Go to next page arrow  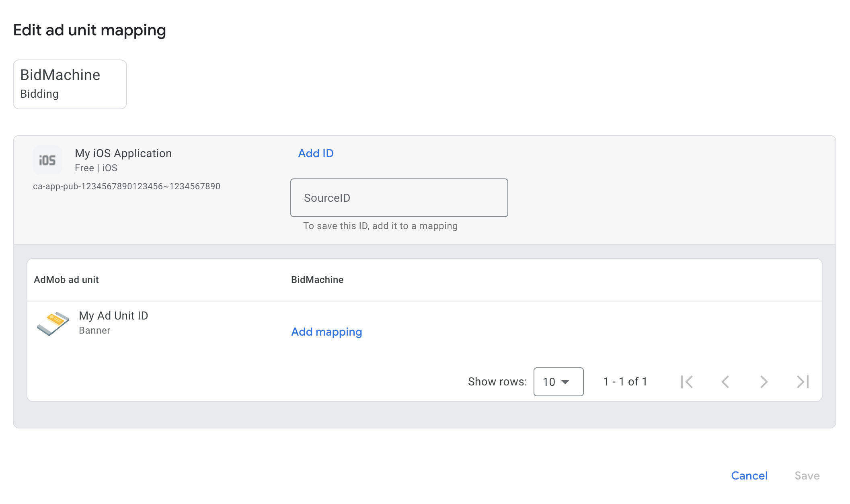click(x=764, y=382)
